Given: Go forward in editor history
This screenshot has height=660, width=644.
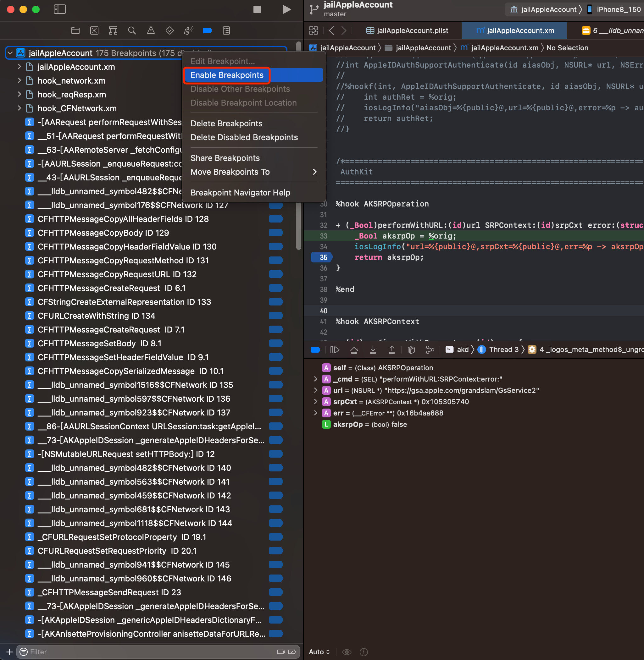Looking at the screenshot, I should [x=344, y=30].
